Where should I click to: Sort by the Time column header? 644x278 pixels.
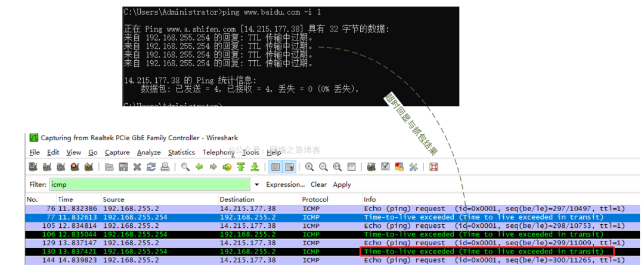pos(78,200)
